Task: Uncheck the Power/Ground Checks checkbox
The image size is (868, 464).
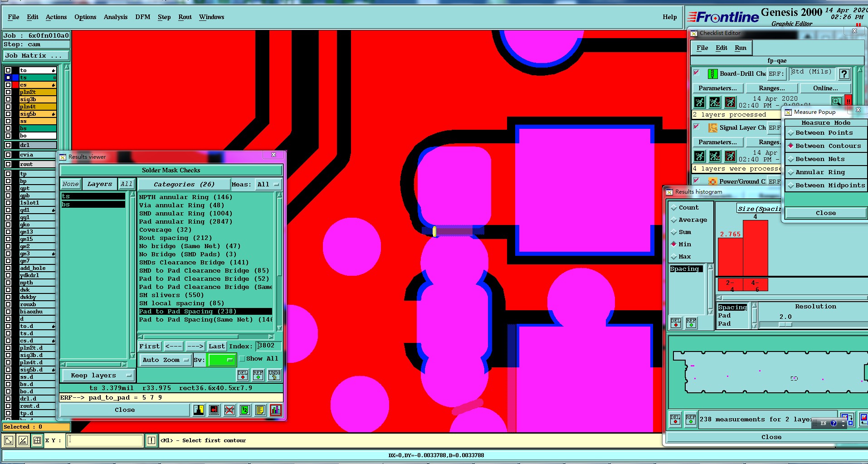Action: [x=697, y=181]
